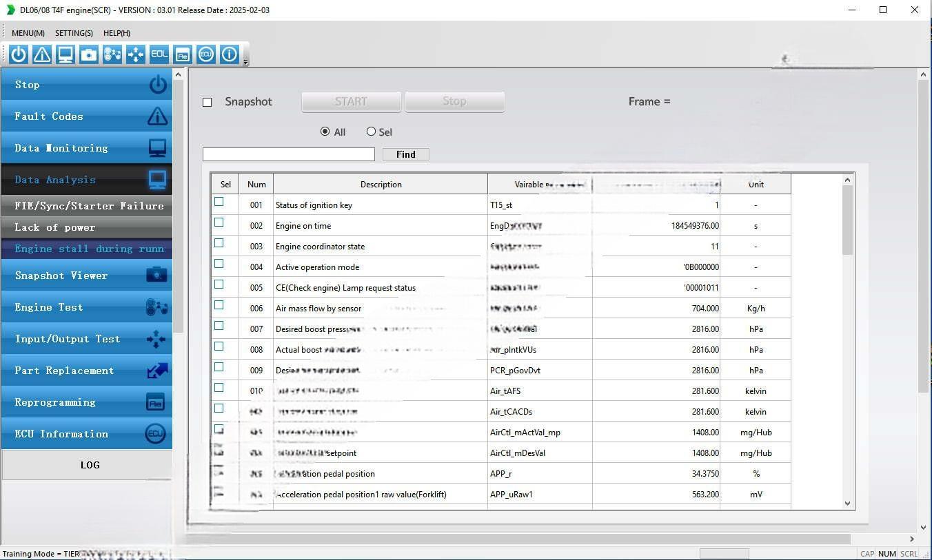Click the information toolbar icon
Viewport: 932px width, 560px height.
(x=229, y=54)
